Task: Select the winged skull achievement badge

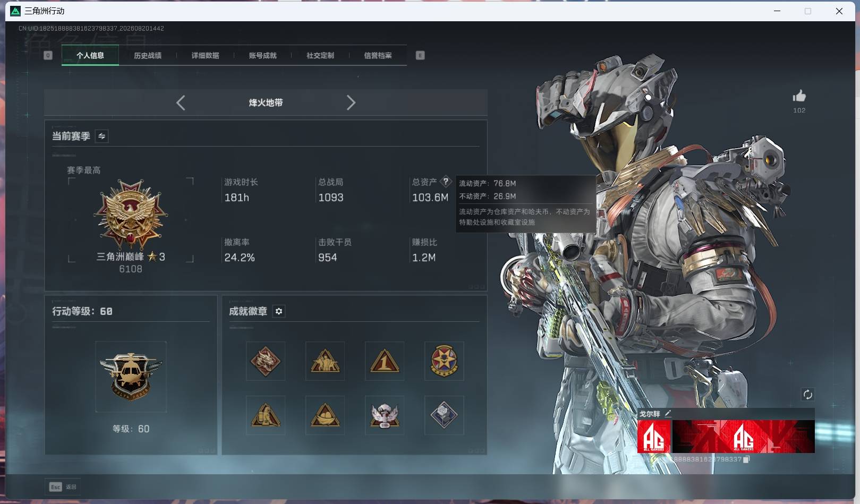Action: pyautogui.click(x=385, y=415)
